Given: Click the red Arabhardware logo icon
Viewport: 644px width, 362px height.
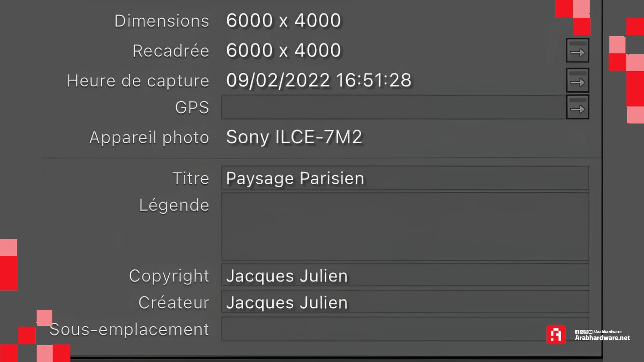Looking at the screenshot, I should [556, 334].
